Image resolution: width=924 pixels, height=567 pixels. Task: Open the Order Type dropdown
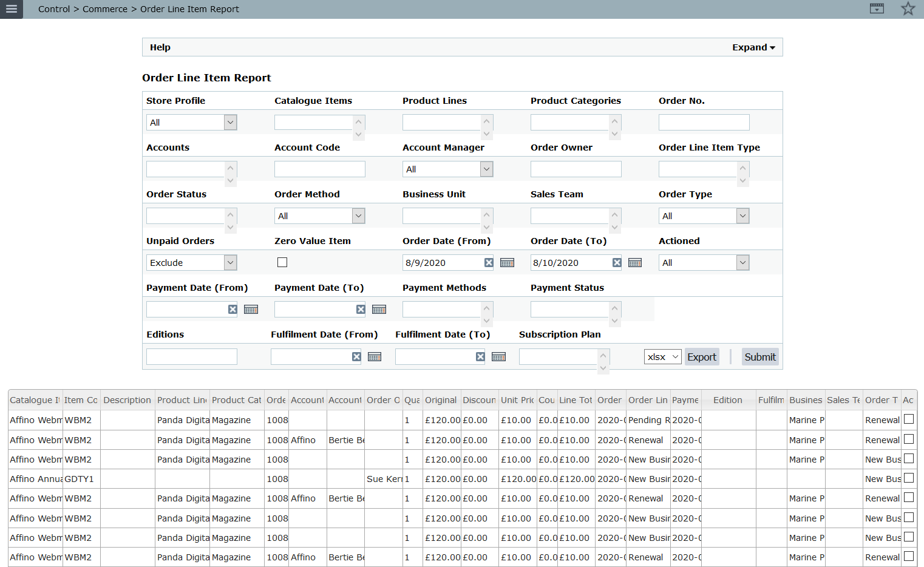pos(704,216)
